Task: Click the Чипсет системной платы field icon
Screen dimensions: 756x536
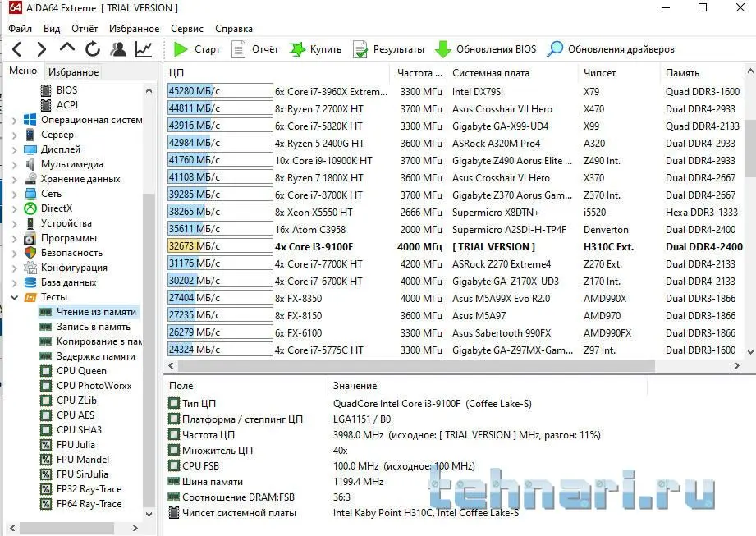Action: tap(173, 512)
